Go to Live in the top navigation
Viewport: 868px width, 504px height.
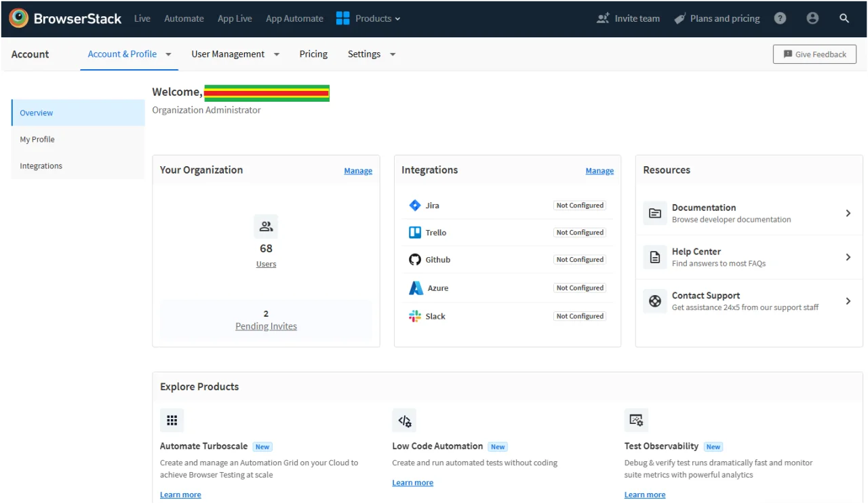coord(142,18)
